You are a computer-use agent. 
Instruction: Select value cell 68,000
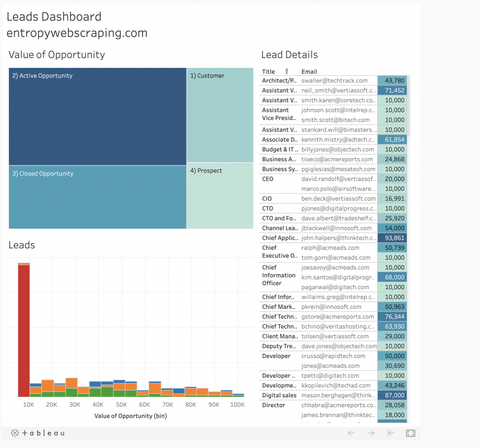coord(392,277)
